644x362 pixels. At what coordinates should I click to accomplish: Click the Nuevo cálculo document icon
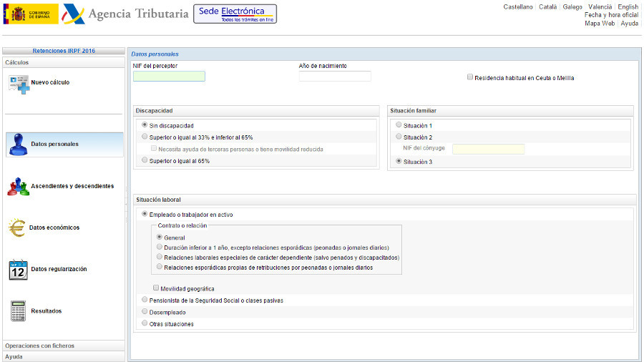[18, 83]
